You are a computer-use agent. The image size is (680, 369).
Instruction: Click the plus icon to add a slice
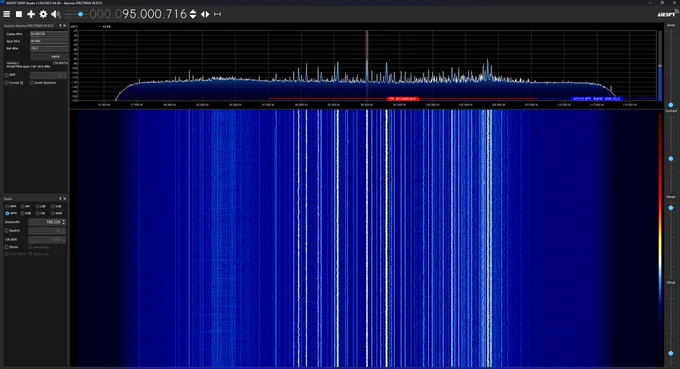31,14
